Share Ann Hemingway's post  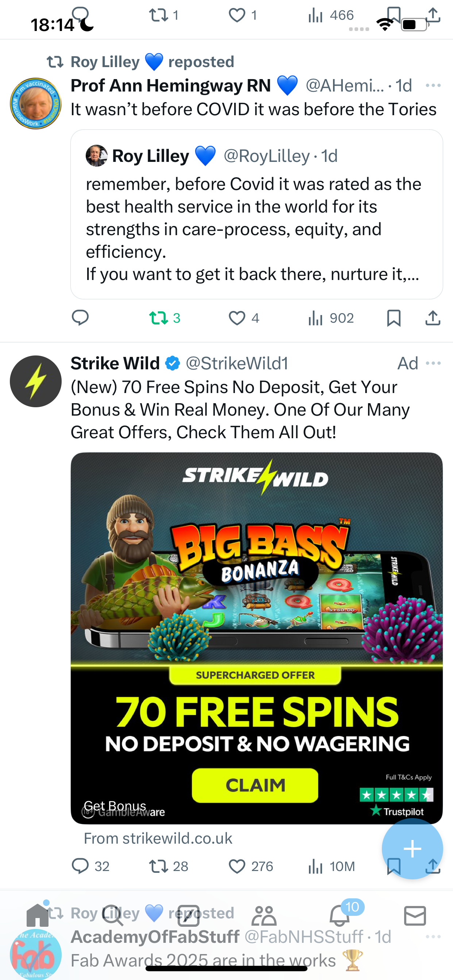(x=433, y=318)
